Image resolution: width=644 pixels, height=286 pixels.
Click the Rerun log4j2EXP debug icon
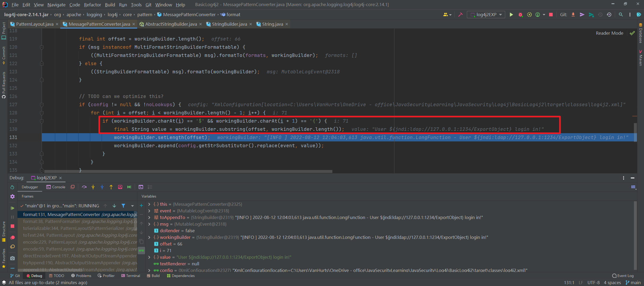12,187
